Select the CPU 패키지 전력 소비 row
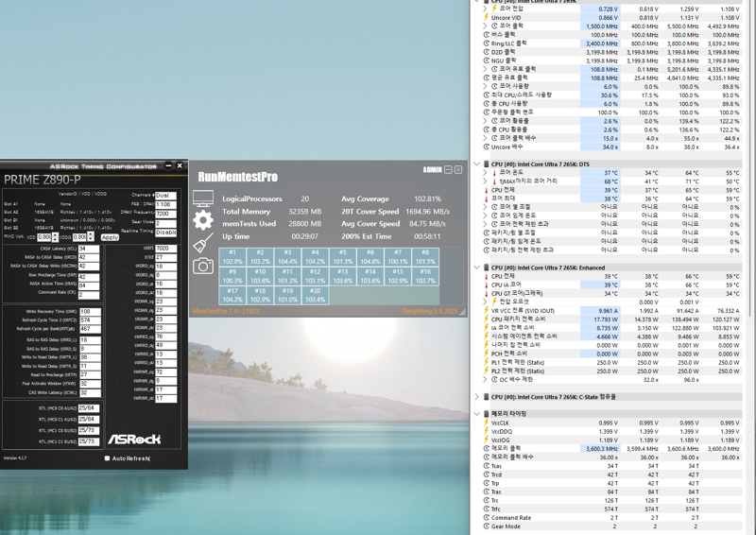The width and height of the screenshot is (756, 535). pyautogui.click(x=611, y=319)
